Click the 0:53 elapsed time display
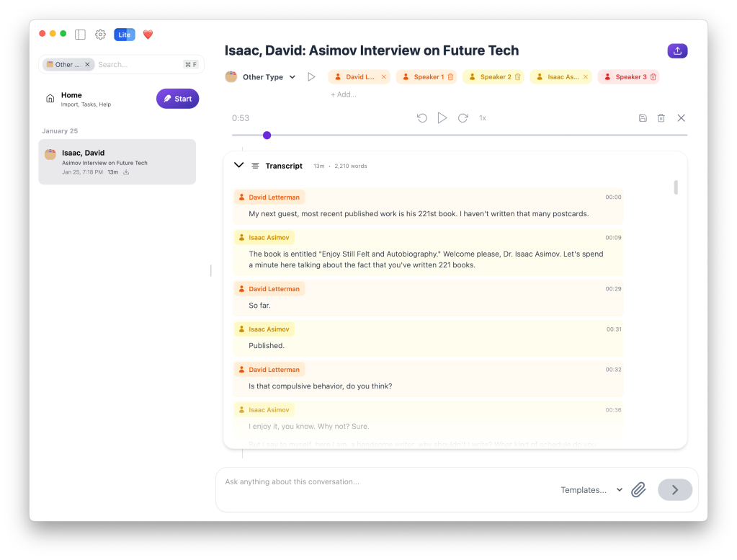 (x=240, y=118)
